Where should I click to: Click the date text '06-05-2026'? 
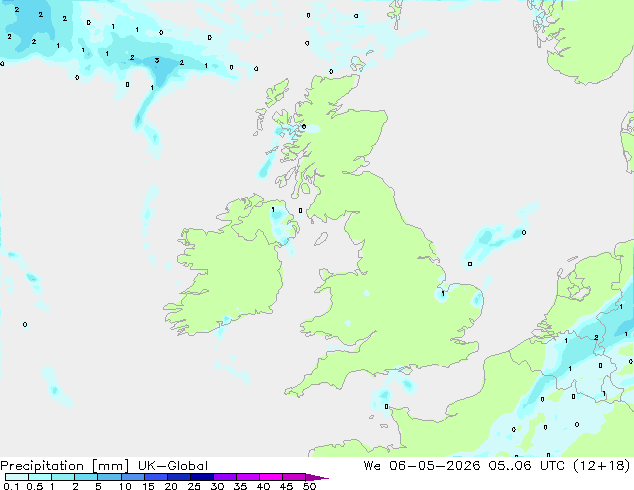pyautogui.click(x=435, y=466)
